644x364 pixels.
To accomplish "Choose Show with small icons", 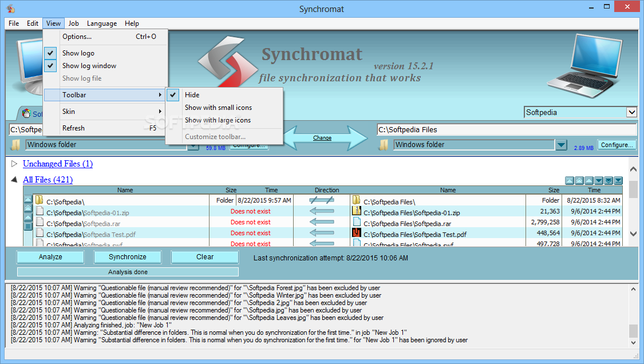I will point(224,108).
